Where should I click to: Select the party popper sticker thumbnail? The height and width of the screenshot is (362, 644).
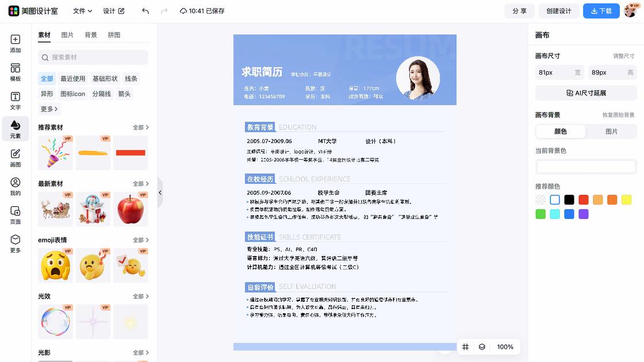click(x=55, y=153)
